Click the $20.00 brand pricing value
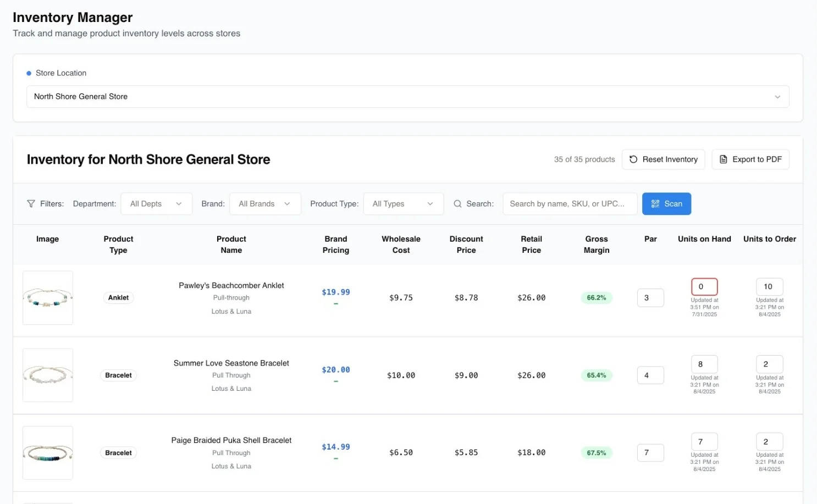The image size is (817, 504). (336, 370)
